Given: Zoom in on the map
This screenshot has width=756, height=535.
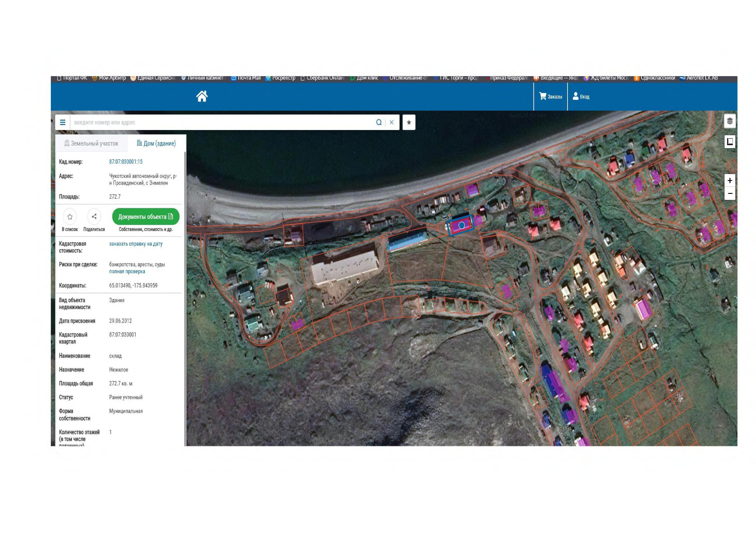Looking at the screenshot, I should coord(730,180).
